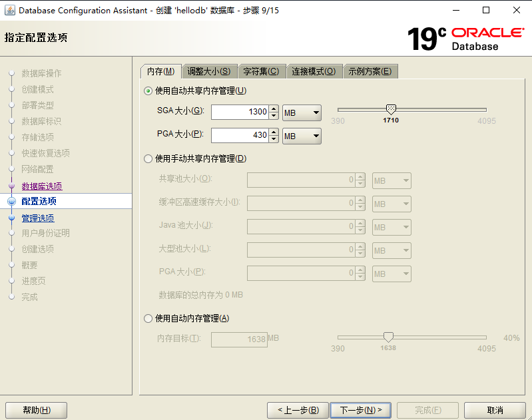Open 共享池大小 unit dropdown
The width and height of the screenshot is (532, 420).
[392, 180]
